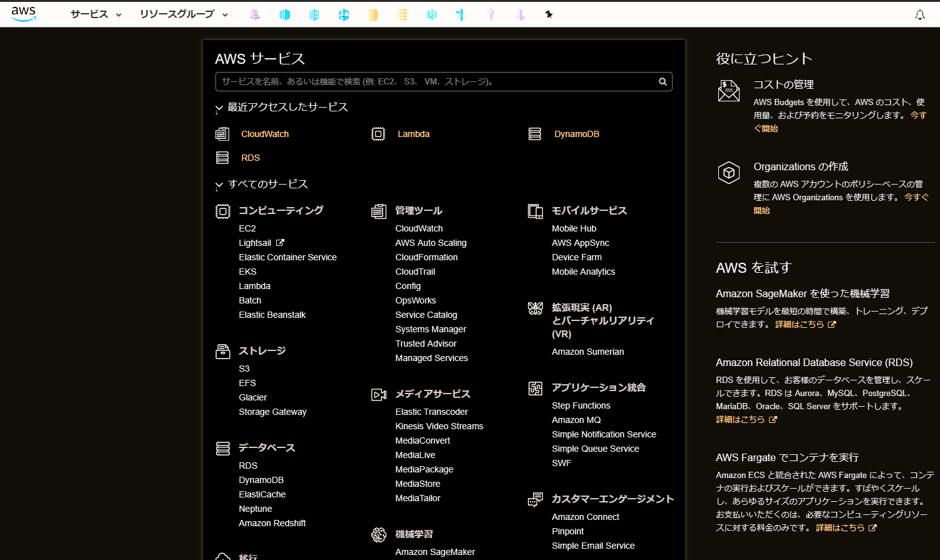Open Systems Manager
The image size is (940, 560).
pyautogui.click(x=431, y=329)
